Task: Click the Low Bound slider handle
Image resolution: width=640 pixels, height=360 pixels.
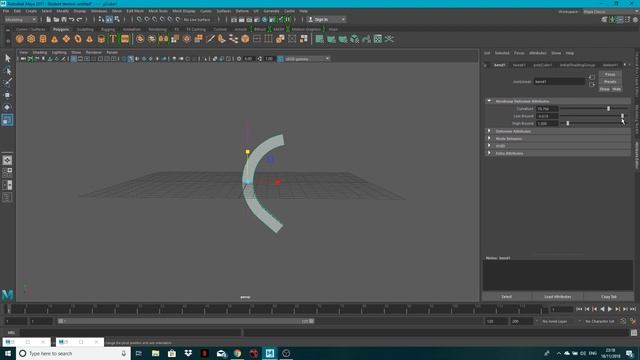Action: pyautogui.click(x=622, y=116)
